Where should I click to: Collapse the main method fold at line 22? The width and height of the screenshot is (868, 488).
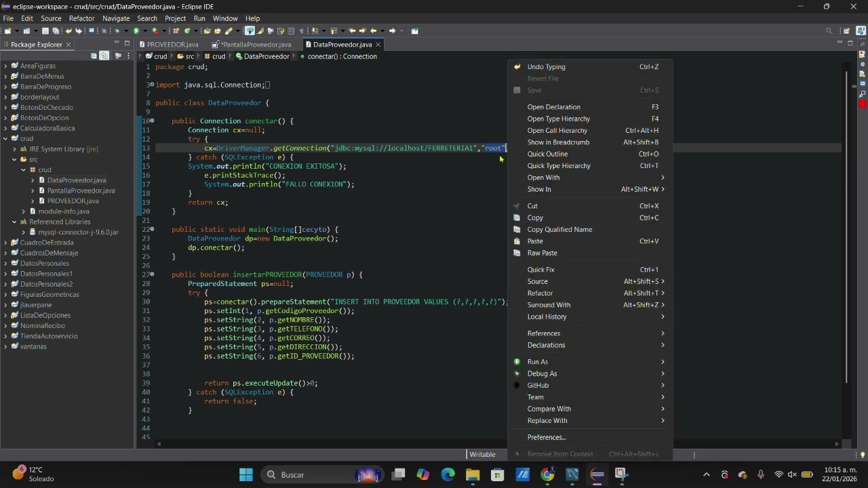152,229
